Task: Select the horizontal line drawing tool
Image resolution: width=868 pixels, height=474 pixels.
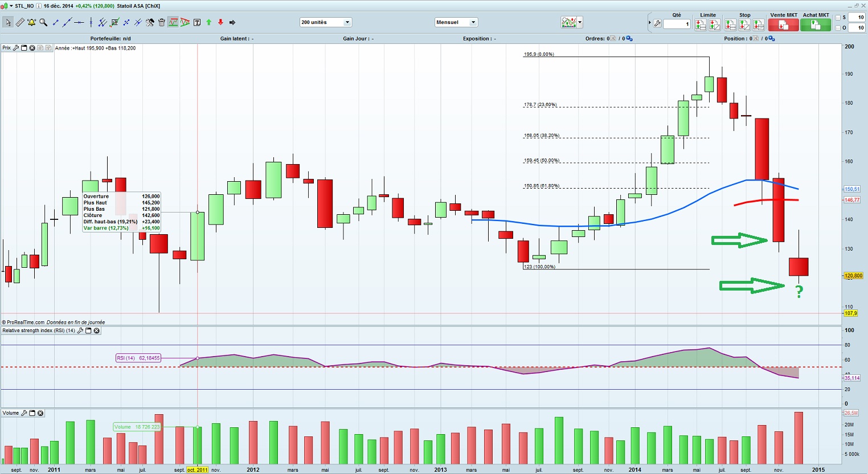Action: tap(79, 22)
